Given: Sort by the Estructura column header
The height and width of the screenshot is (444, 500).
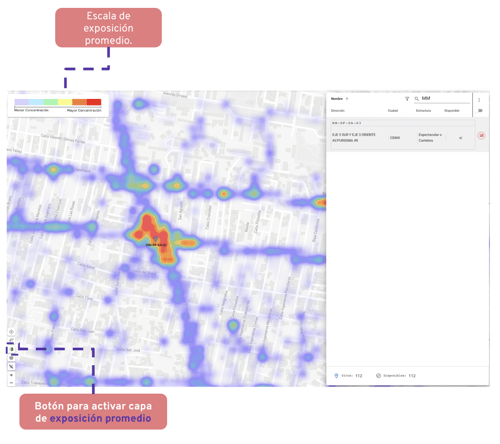Looking at the screenshot, I should [x=423, y=111].
